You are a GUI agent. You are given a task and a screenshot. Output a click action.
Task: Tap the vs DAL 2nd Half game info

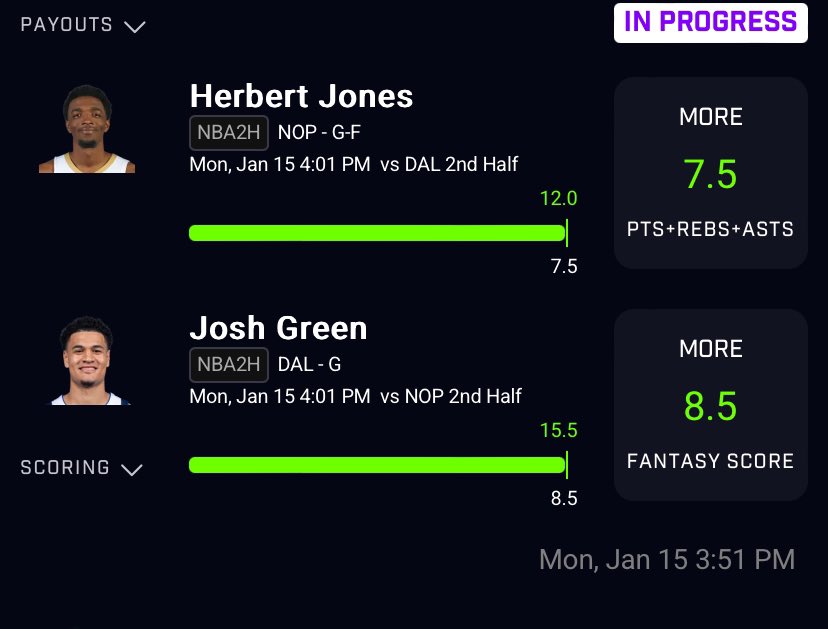[x=449, y=164]
